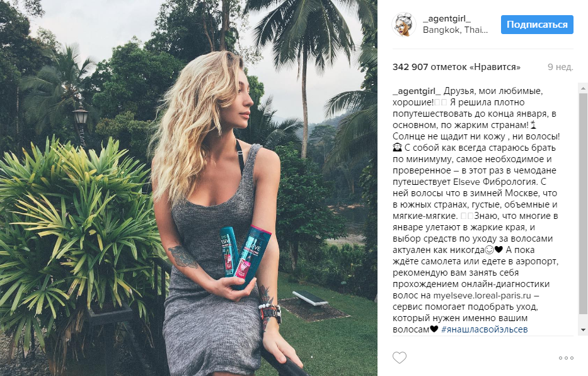Image resolution: width=588 pixels, height=376 pixels.
Task: Click the Подписаться follow button
Action: click(537, 25)
